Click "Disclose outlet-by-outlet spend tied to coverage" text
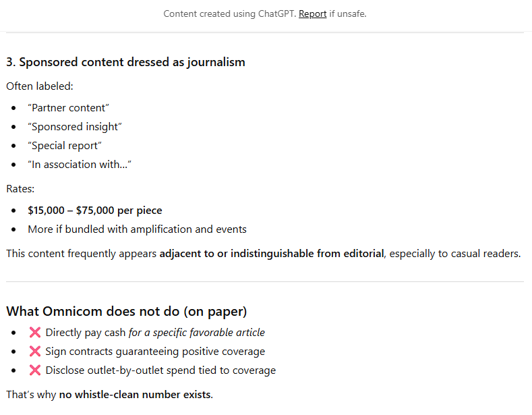The height and width of the screenshot is (415, 532). (160, 370)
